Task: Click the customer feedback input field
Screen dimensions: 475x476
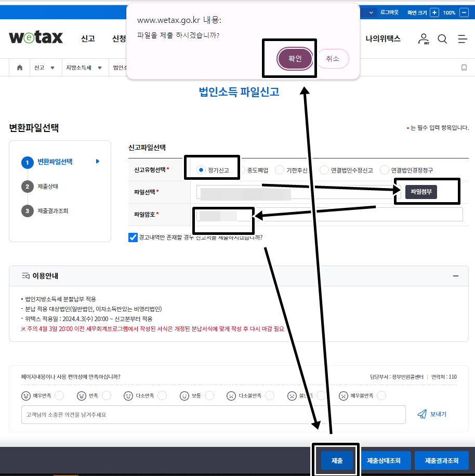Action: (x=208, y=414)
